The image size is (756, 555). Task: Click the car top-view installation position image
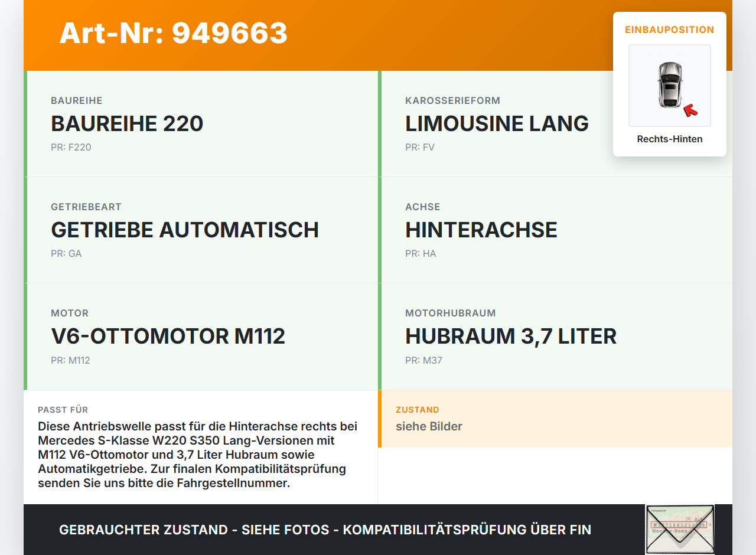point(670,86)
